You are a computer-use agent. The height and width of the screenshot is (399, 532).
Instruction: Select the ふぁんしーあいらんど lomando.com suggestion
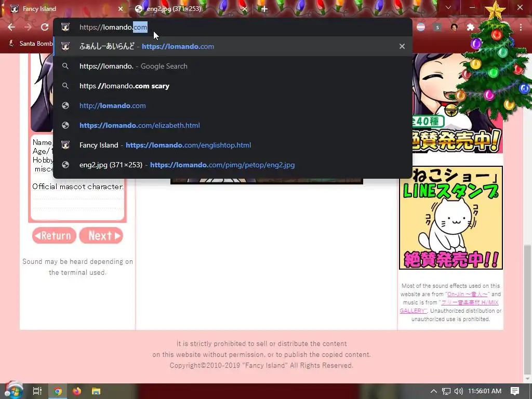click(x=233, y=46)
